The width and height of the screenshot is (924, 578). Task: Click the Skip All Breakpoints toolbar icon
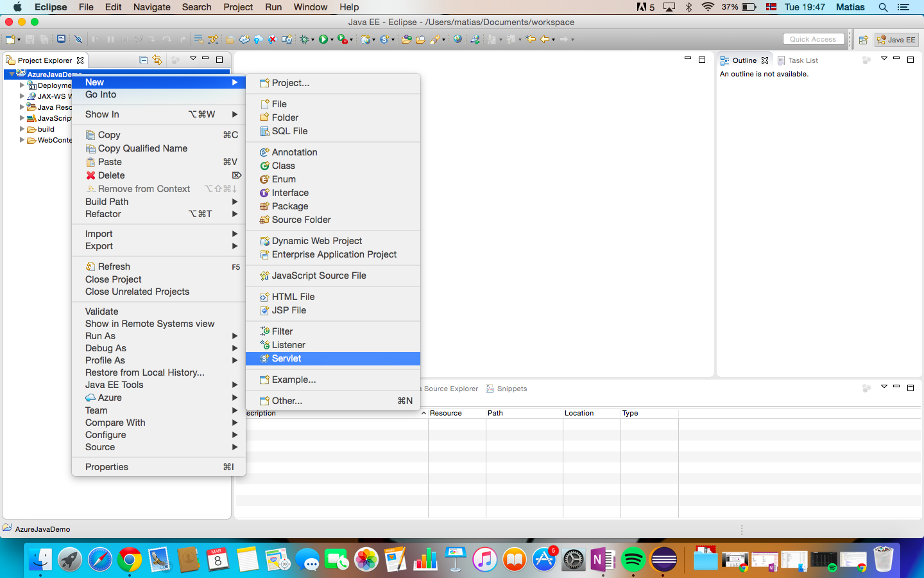click(78, 39)
